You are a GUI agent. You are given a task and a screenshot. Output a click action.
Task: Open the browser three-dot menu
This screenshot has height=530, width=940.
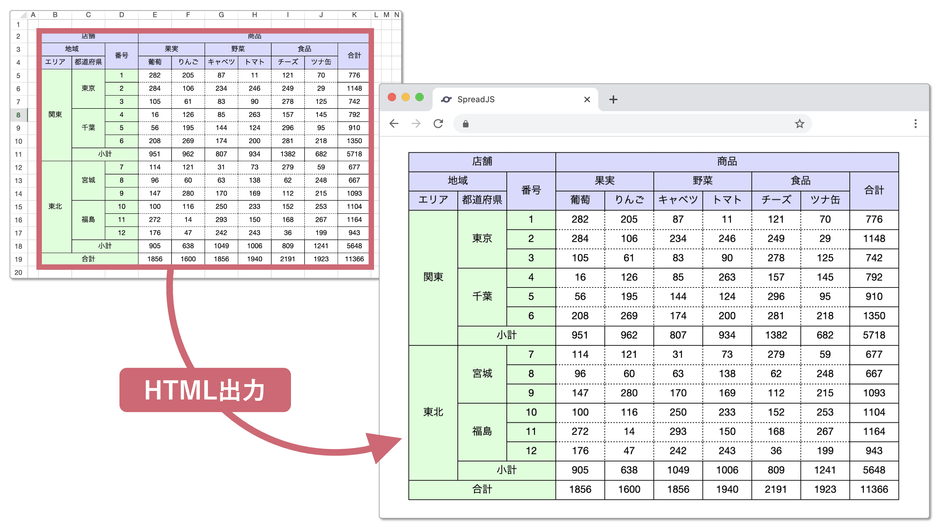(x=915, y=124)
